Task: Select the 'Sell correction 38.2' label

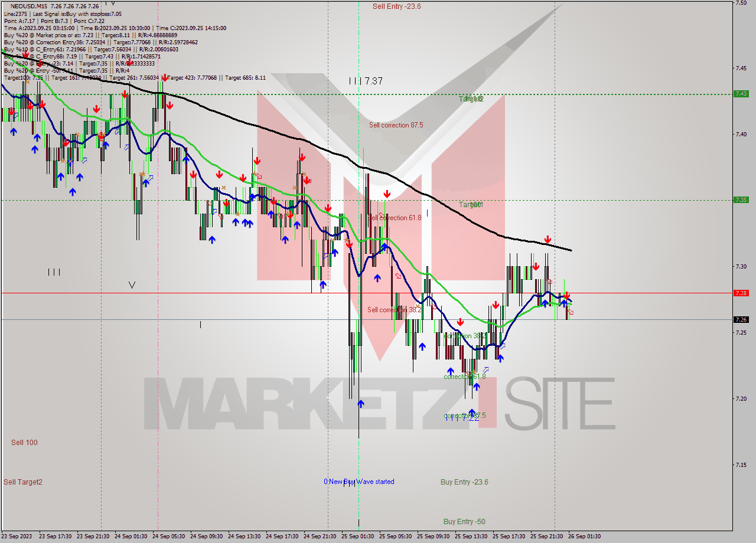Action: click(x=394, y=310)
